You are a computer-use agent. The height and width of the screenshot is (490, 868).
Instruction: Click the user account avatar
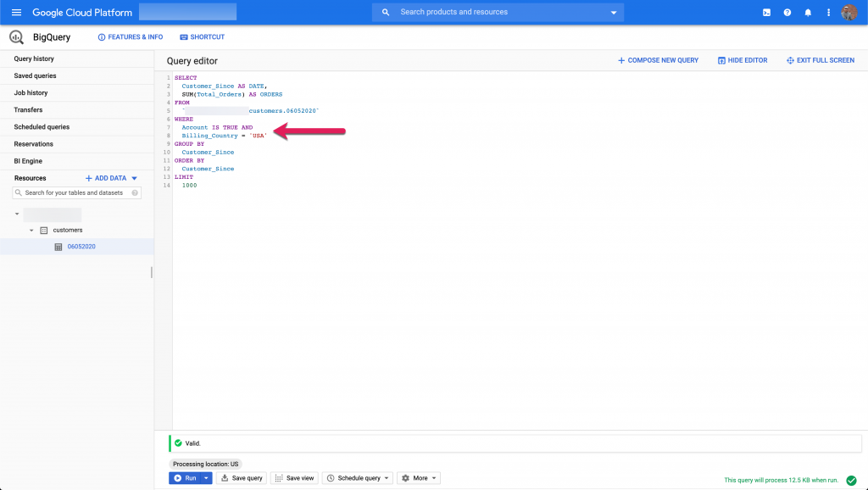pos(849,13)
